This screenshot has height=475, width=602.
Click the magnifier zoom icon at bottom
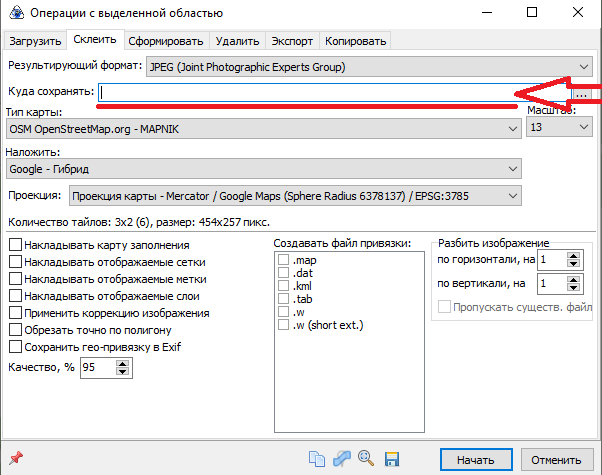click(x=366, y=460)
